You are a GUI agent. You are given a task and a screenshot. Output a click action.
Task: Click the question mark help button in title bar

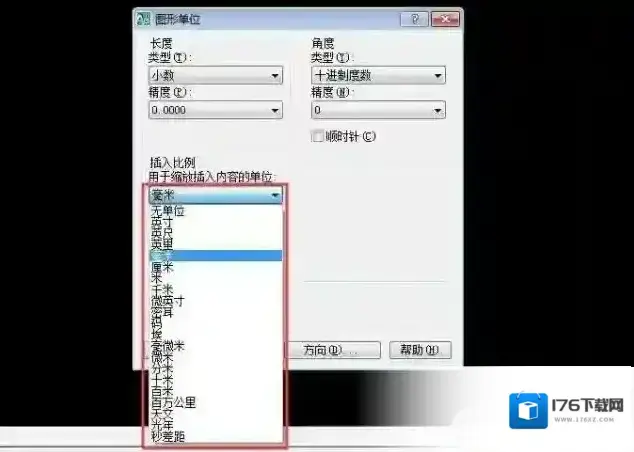click(x=414, y=19)
